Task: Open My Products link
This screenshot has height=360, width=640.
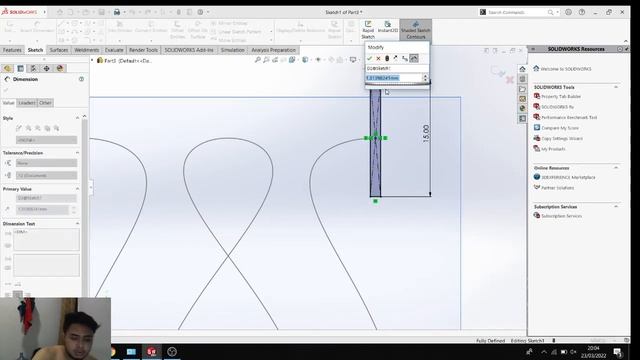Action: [553, 149]
